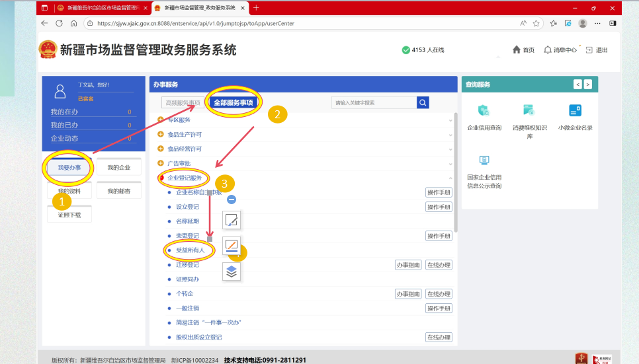Click 我要办事 button
The image size is (639, 364).
[69, 168]
